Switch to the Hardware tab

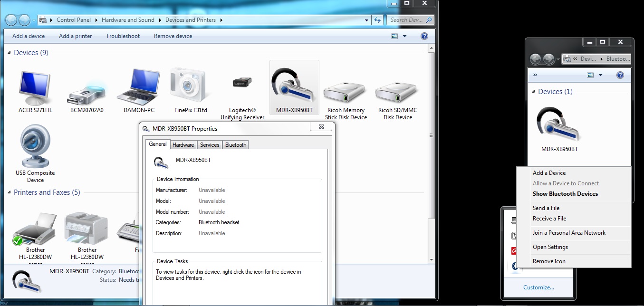(183, 145)
